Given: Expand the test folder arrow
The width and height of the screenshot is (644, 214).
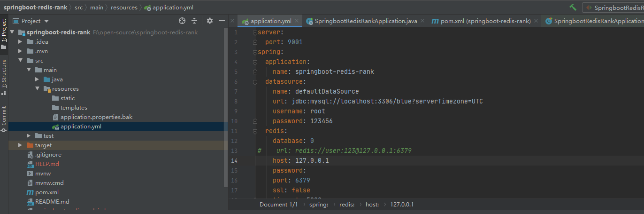Looking at the screenshot, I should point(29,135).
